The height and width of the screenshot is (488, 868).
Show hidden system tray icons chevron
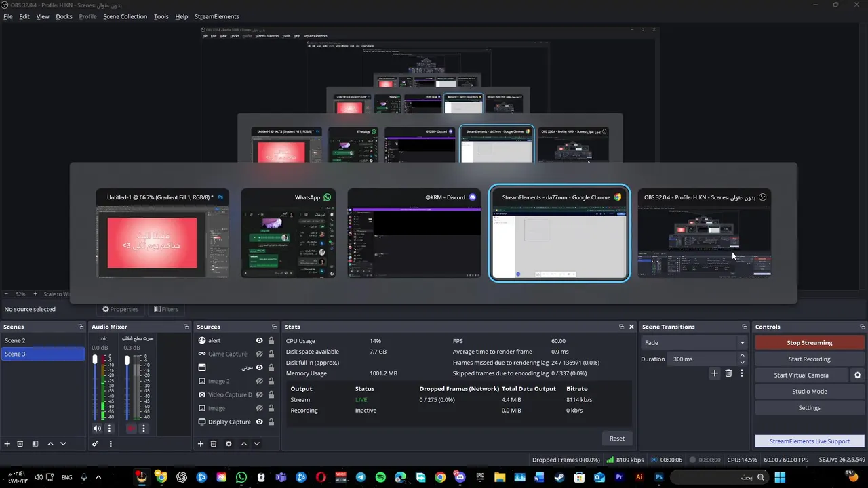coord(98,477)
